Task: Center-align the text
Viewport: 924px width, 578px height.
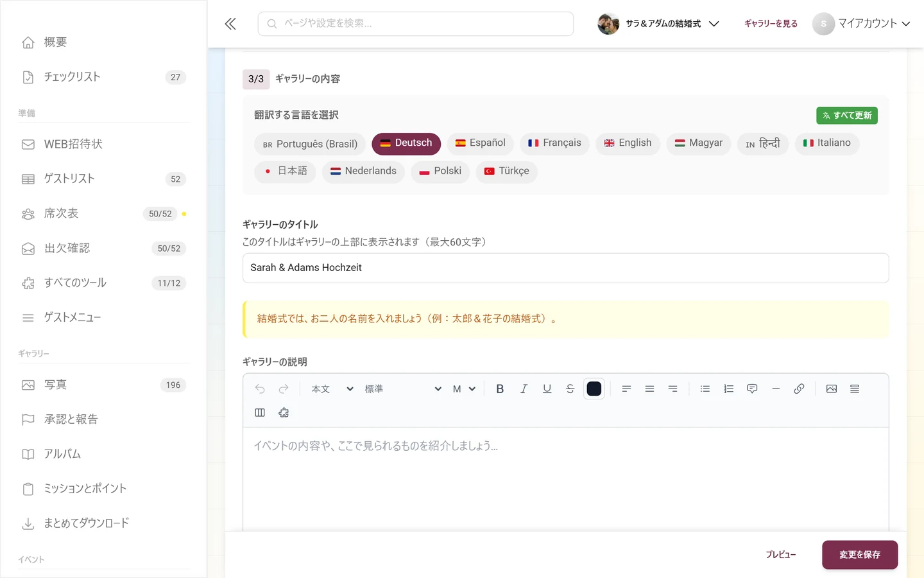Action: (649, 389)
